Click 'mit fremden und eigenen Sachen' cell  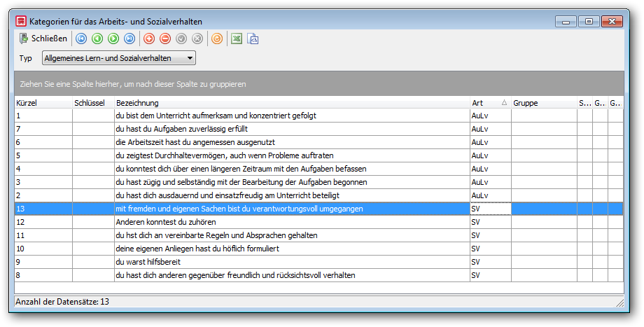coord(292,209)
